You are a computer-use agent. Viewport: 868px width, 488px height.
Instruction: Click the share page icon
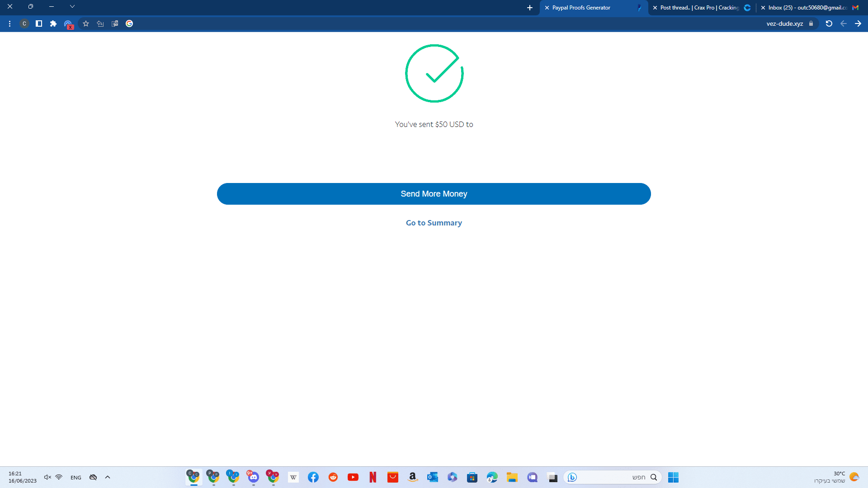click(100, 23)
